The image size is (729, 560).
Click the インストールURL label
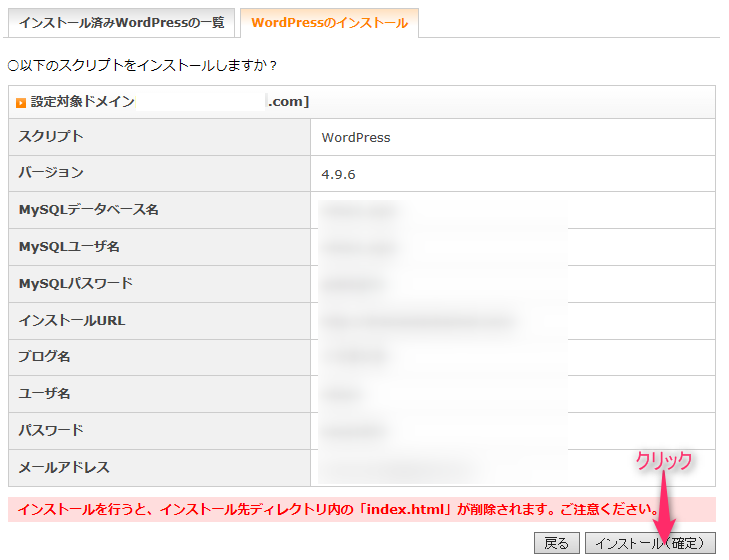(x=72, y=320)
